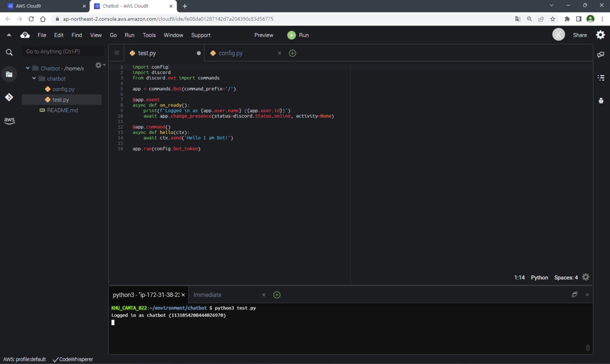Open the Outline panel icon
610x364 pixels.
(x=601, y=78)
